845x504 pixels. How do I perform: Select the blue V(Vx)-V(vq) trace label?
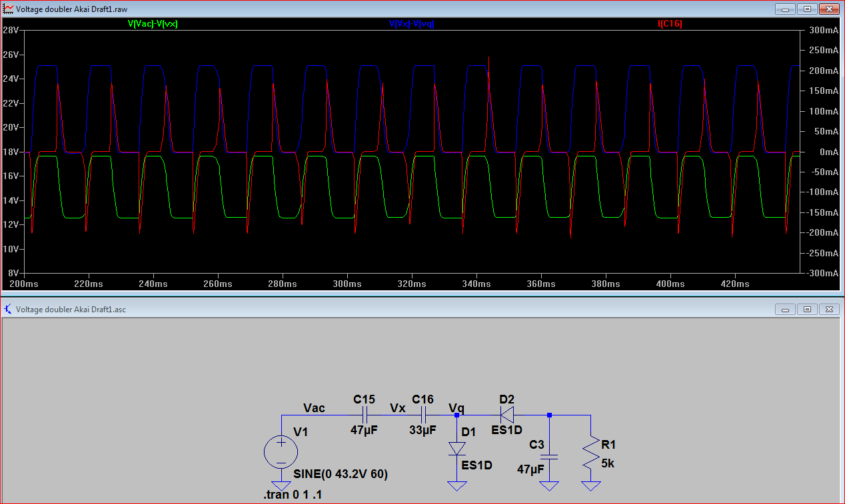pos(412,24)
